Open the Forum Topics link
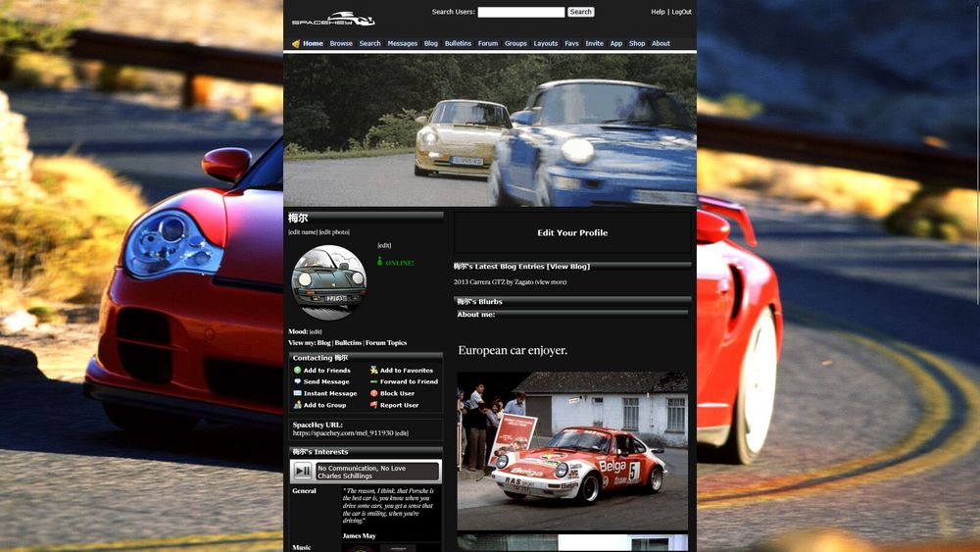 point(385,342)
